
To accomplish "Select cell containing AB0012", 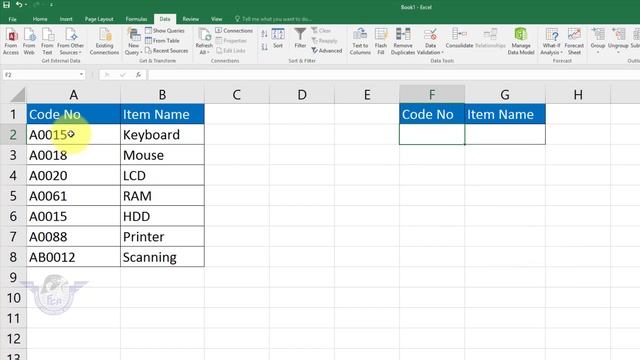I will point(73,257).
